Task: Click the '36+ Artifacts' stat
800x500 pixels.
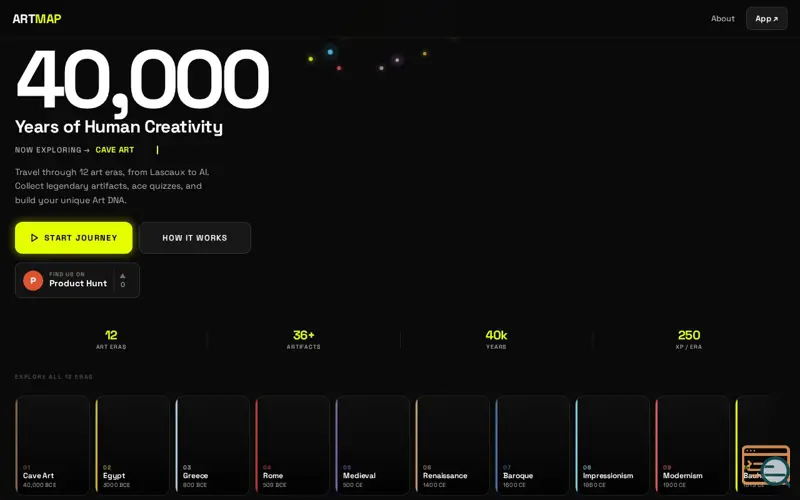Action: [304, 339]
